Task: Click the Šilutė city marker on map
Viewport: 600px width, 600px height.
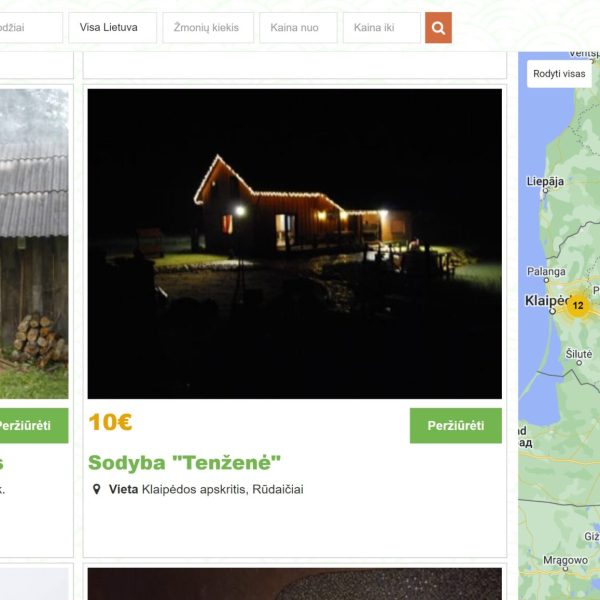Action: tap(579, 363)
